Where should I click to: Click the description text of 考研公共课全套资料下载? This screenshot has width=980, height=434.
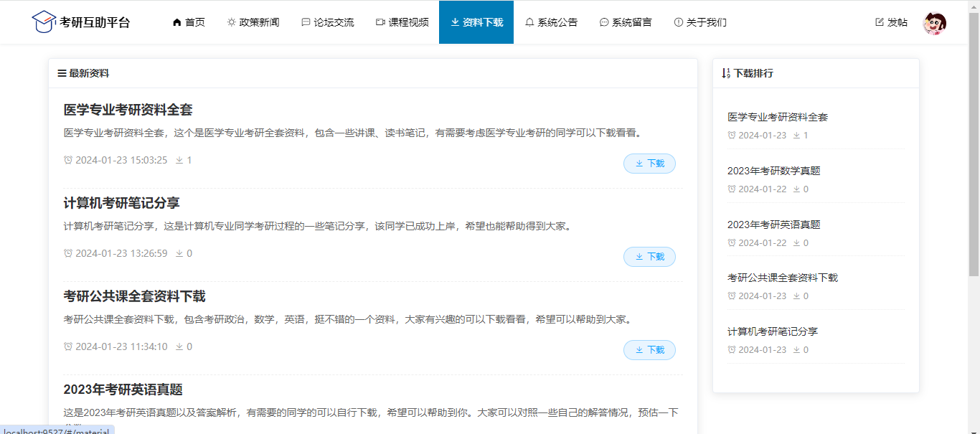(x=348, y=319)
